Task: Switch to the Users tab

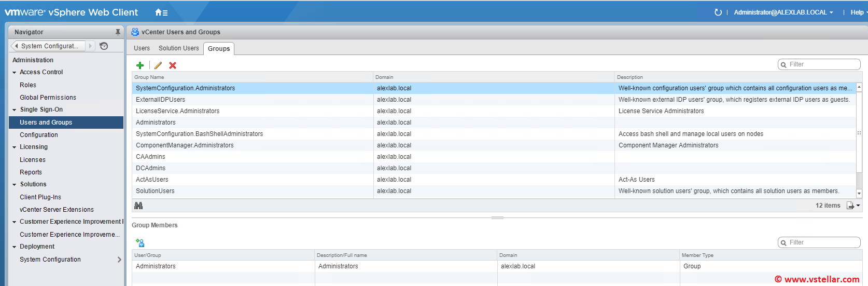Action: coord(142,48)
